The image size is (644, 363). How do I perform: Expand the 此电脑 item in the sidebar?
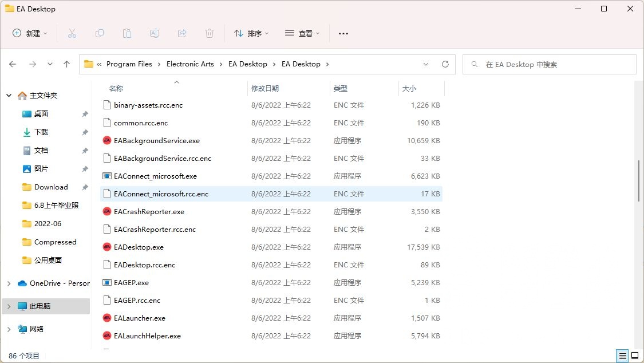tap(8, 306)
